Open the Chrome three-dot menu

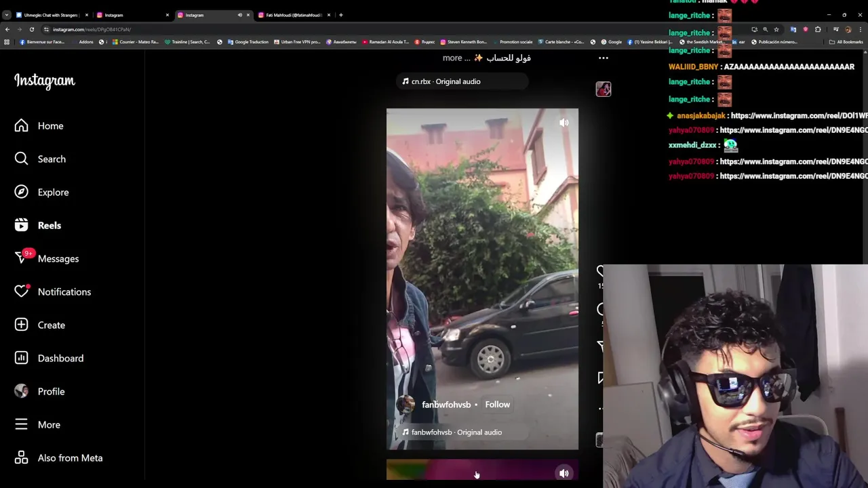(x=861, y=29)
